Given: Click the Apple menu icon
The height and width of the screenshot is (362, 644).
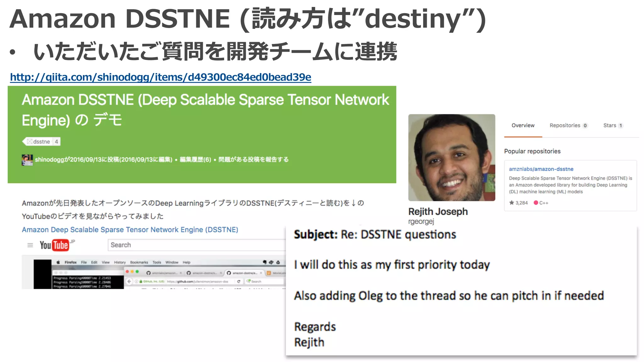Looking at the screenshot, I should (58, 262).
